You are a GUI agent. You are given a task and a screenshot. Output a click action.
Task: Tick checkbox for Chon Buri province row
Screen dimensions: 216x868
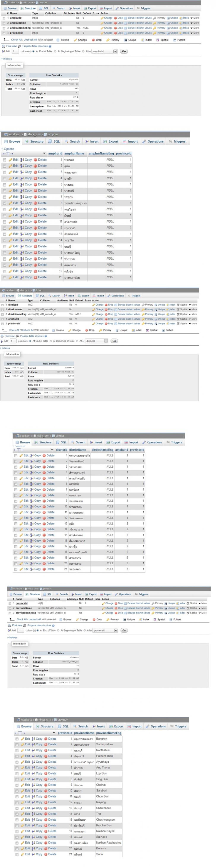coord(17,797)
